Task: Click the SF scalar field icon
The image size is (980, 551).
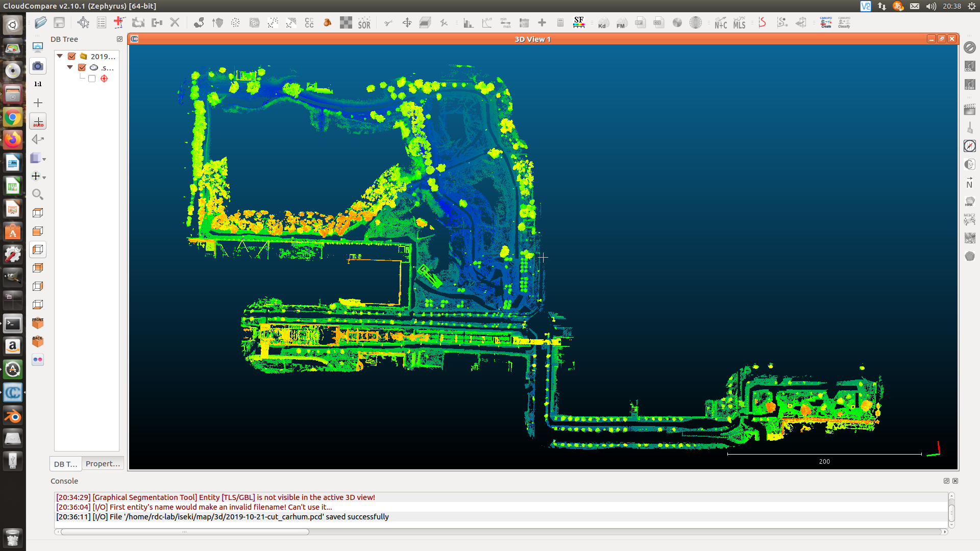Action: (x=579, y=22)
